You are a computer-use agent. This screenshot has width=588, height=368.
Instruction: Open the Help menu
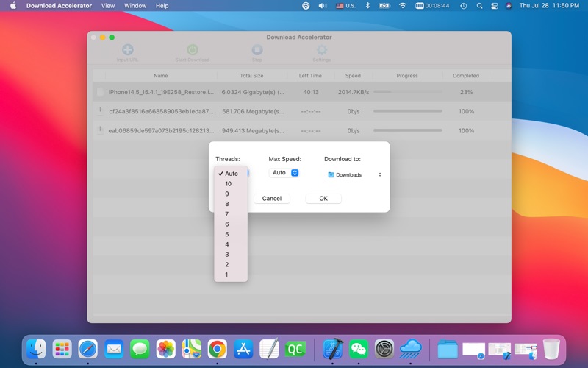162,6
